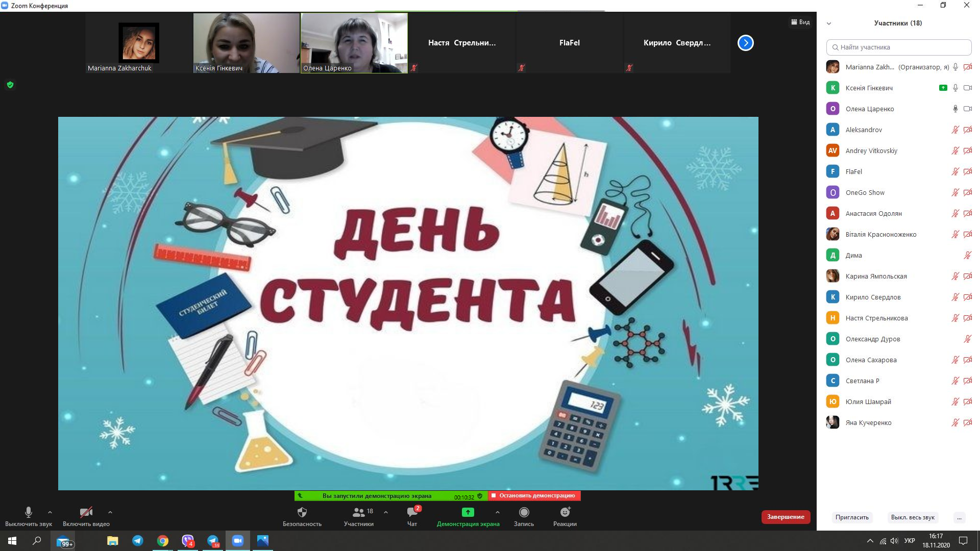This screenshot has width=980, height=551.
Task: Open the Вид view menu
Action: tap(800, 22)
